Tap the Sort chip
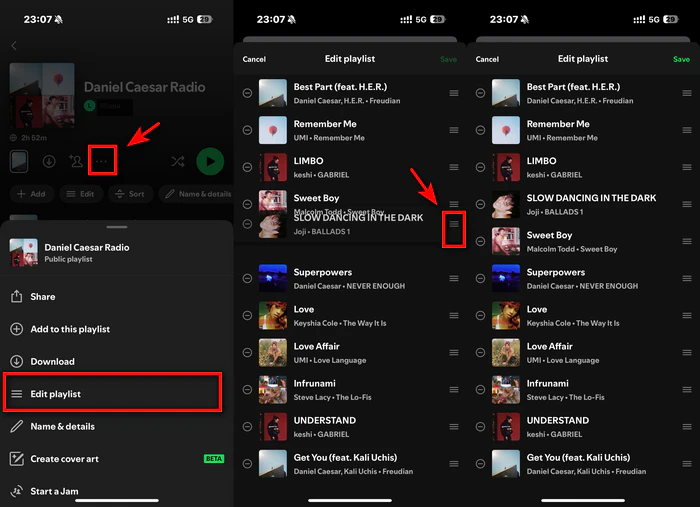This screenshot has height=507, width=700. [130, 194]
